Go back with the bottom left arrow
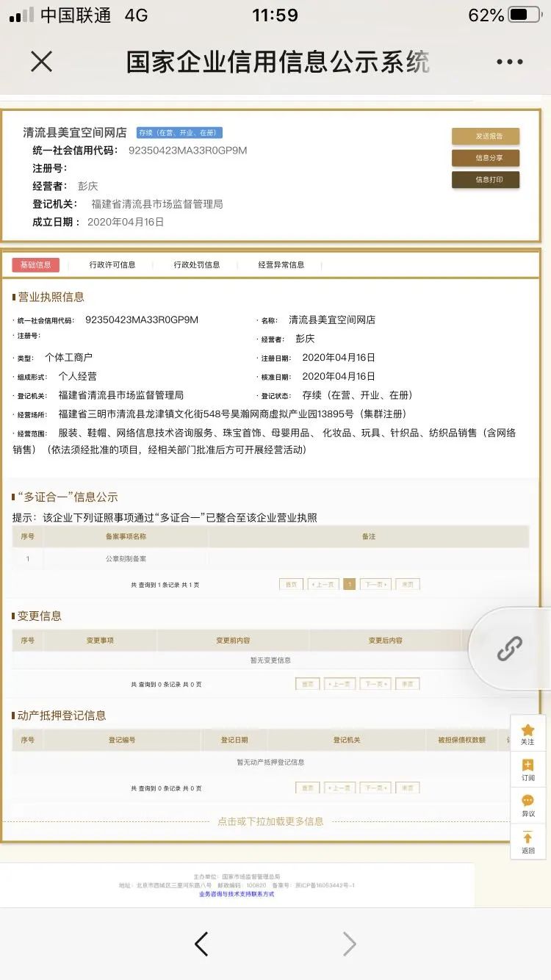Viewport: 551px width, 980px height. coord(201,944)
